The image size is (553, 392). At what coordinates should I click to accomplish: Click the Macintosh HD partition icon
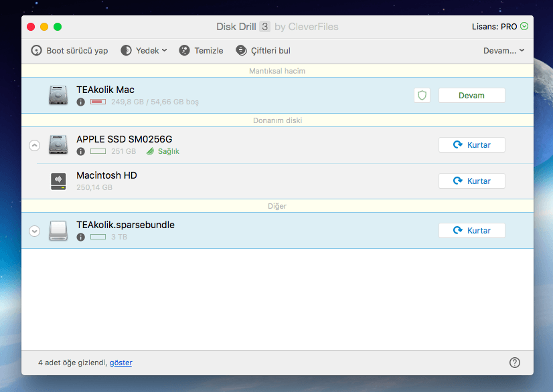click(58, 181)
